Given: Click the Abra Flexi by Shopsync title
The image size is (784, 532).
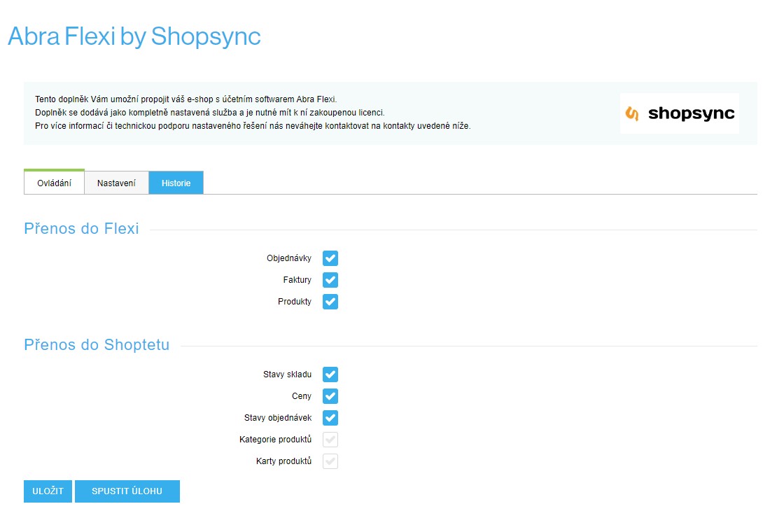Looking at the screenshot, I should (x=134, y=36).
